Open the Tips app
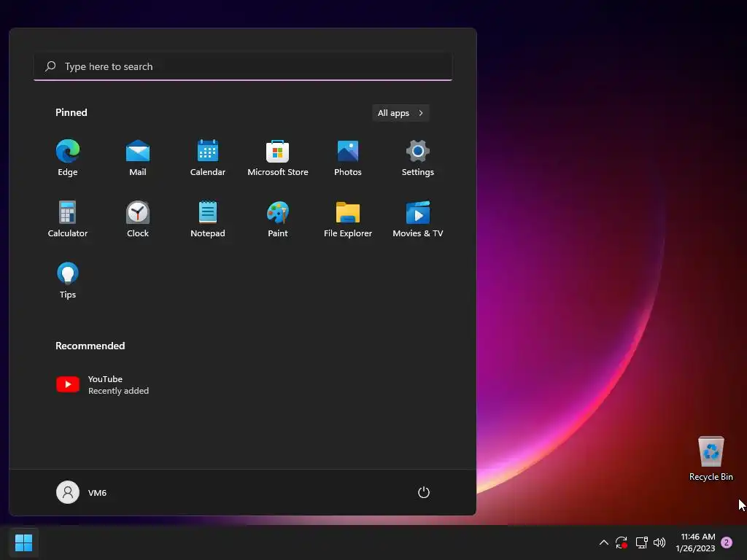 68,281
